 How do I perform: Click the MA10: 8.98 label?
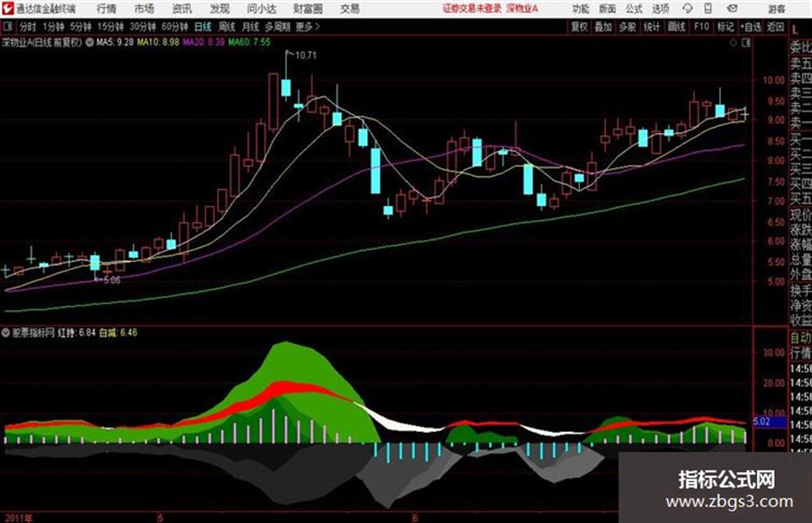point(158,42)
